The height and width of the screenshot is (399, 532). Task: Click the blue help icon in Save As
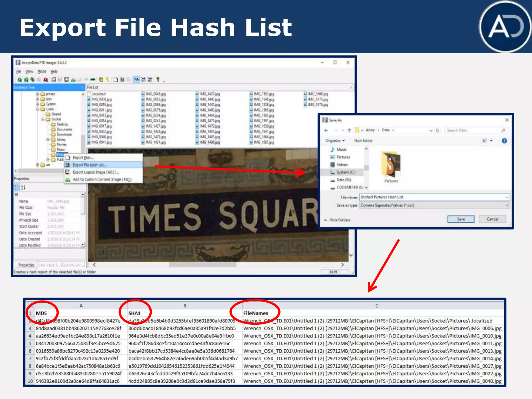504,141
